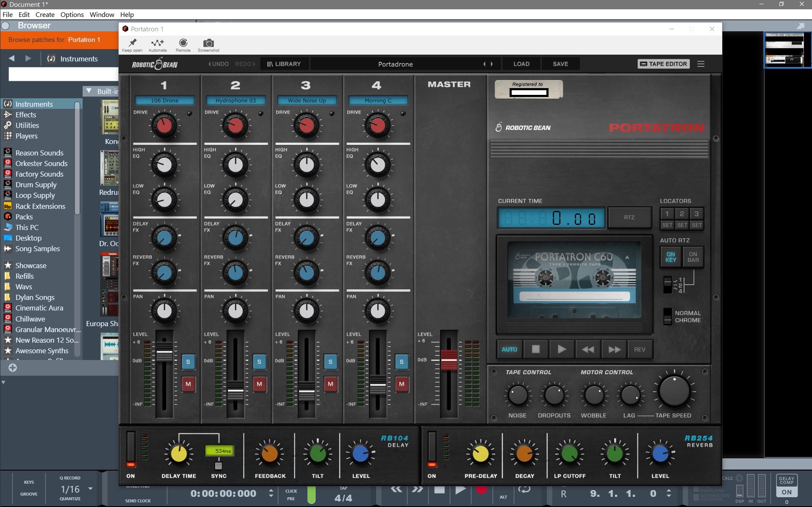
Task: Toggle the sequencer loop button
Action: tap(524, 489)
